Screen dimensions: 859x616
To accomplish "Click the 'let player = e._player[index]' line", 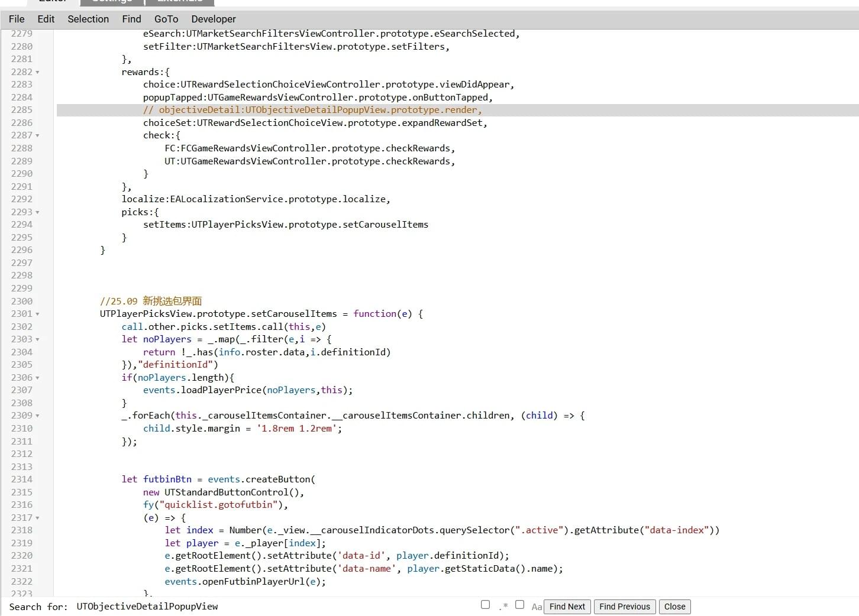I will click(245, 543).
